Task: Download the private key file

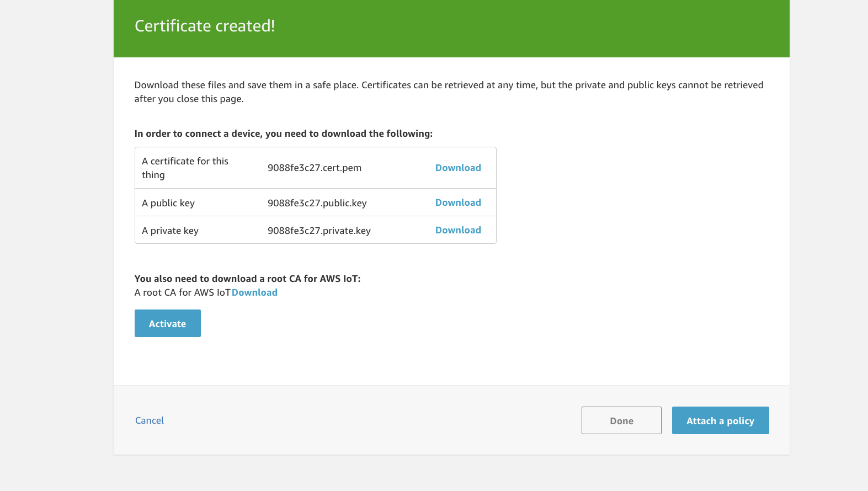Action: pyautogui.click(x=458, y=230)
